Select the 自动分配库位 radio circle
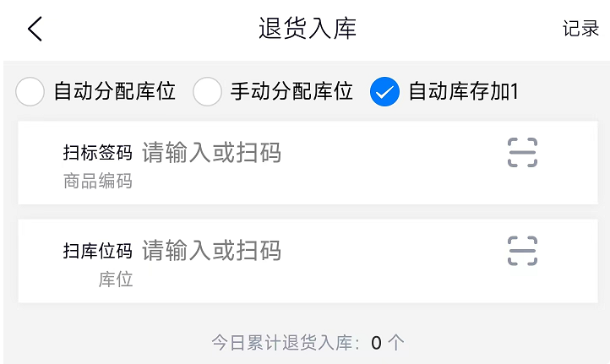This screenshot has height=364, width=610. click(x=30, y=91)
